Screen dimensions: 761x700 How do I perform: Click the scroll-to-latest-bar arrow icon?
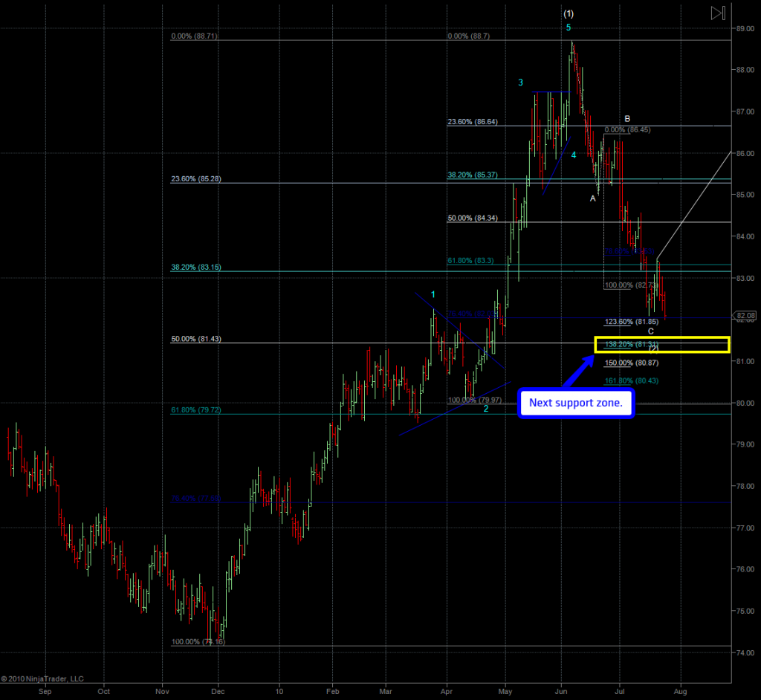[718, 13]
